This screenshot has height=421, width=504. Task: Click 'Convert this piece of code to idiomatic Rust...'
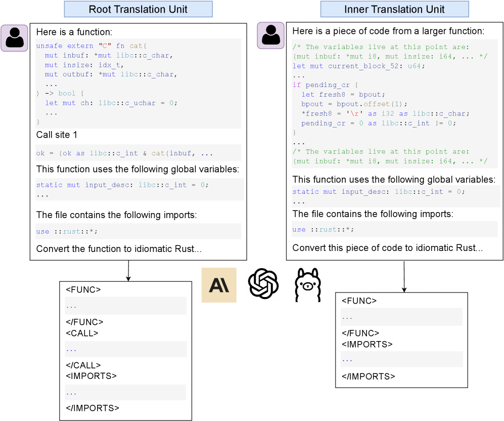pos(388,247)
